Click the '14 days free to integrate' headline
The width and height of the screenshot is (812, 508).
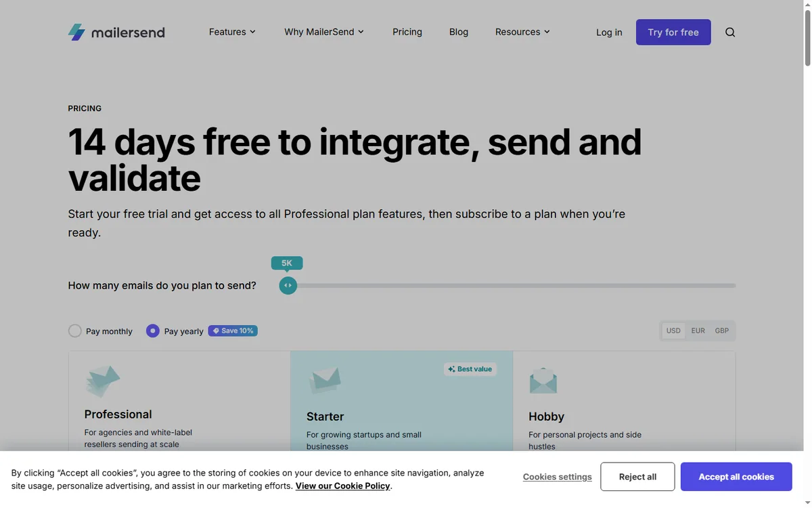pos(355,160)
